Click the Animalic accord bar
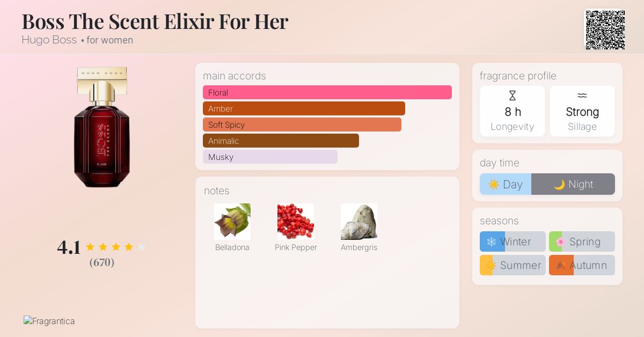 281,141
